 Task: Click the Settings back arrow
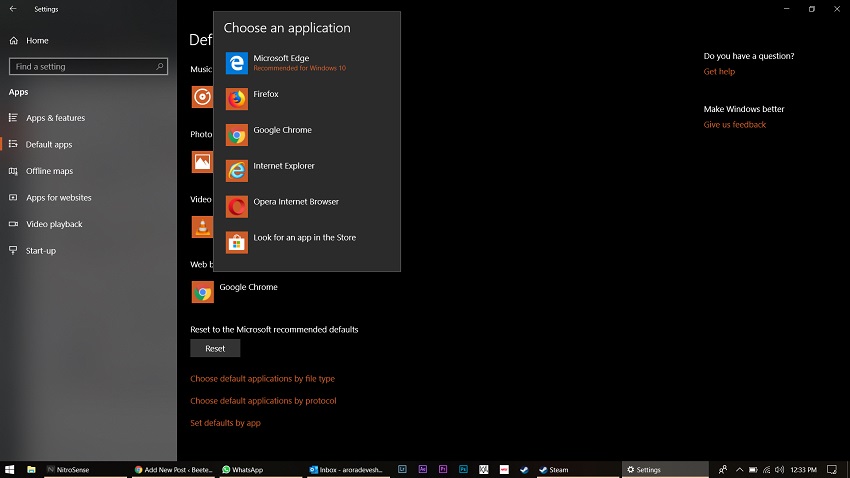click(13, 9)
